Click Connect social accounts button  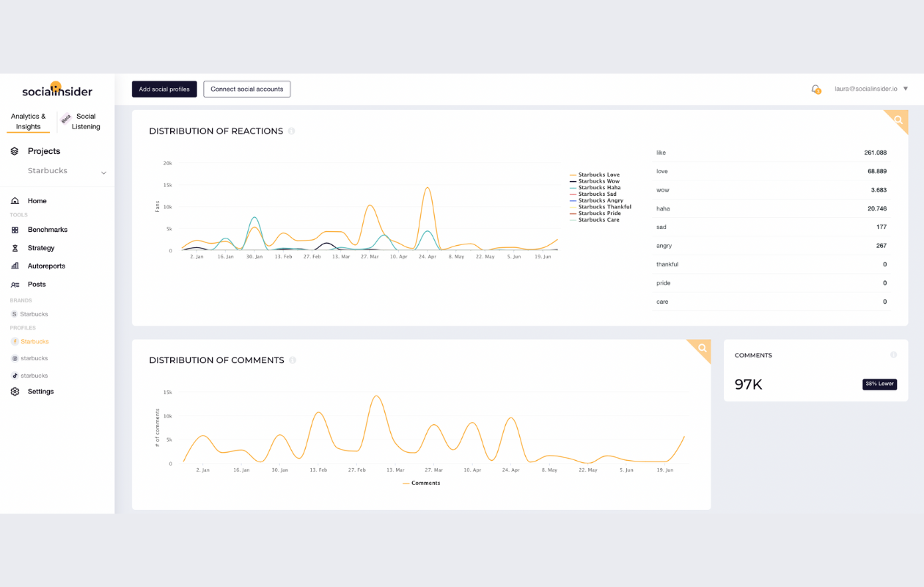click(x=247, y=89)
